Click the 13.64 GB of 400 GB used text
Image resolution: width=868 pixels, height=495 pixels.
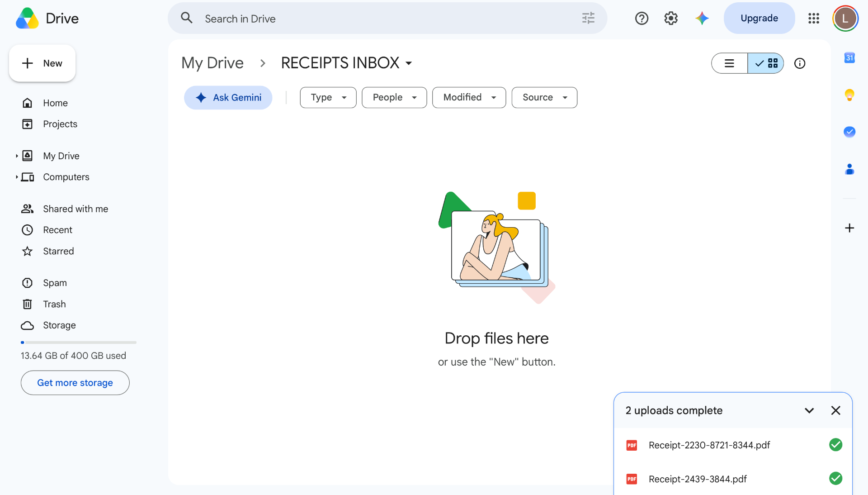pyautogui.click(x=73, y=356)
